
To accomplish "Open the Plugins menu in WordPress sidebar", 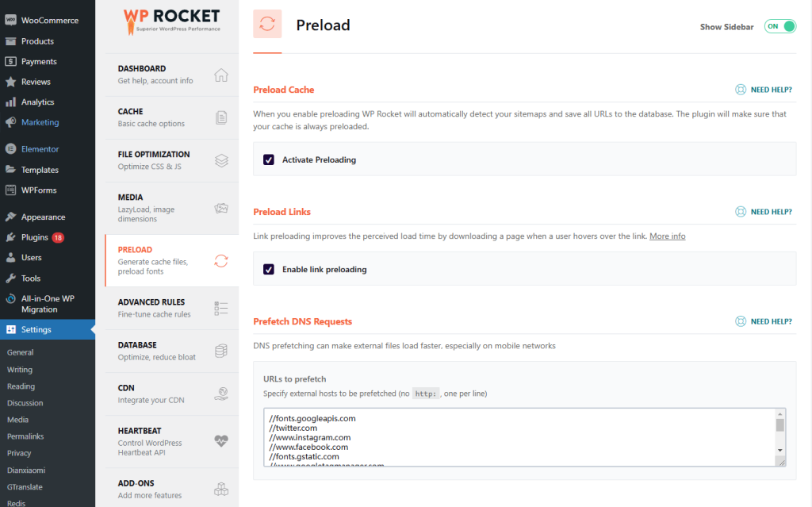I will 35,237.
